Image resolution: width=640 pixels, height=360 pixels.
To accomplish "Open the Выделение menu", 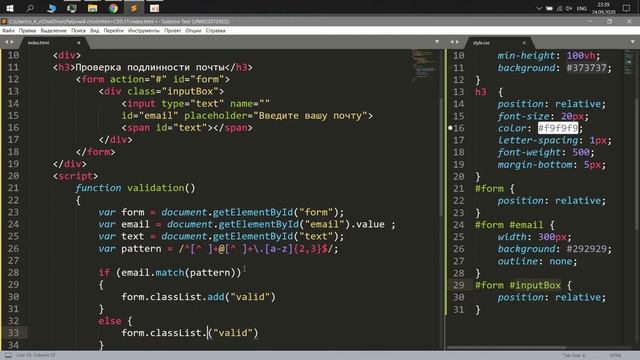I will [53, 31].
